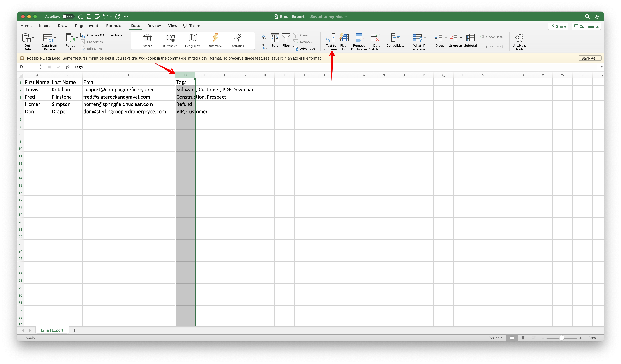Image resolution: width=621 pixels, height=364 pixels.
Task: Switch to the Review tab
Action: 154,26
